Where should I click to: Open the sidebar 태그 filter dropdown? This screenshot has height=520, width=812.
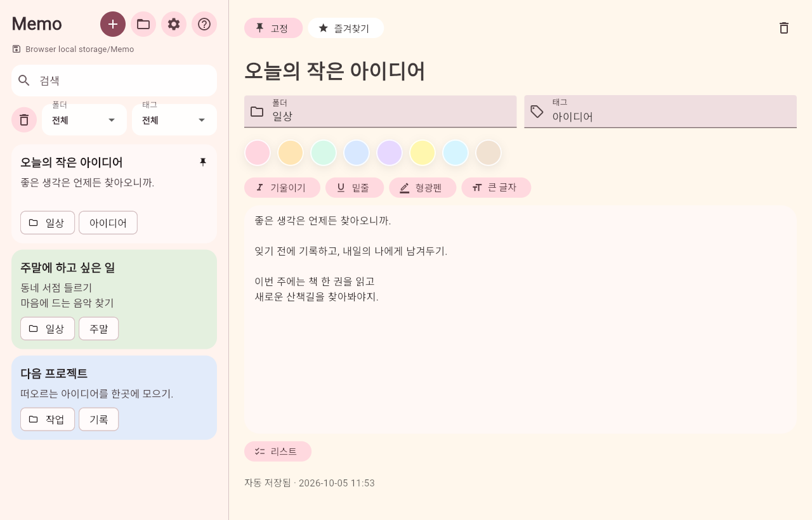174,120
